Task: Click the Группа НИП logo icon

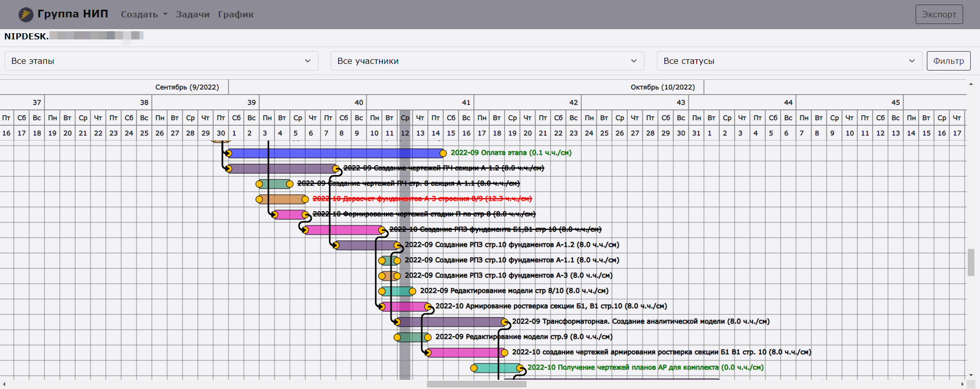Action: [26, 14]
